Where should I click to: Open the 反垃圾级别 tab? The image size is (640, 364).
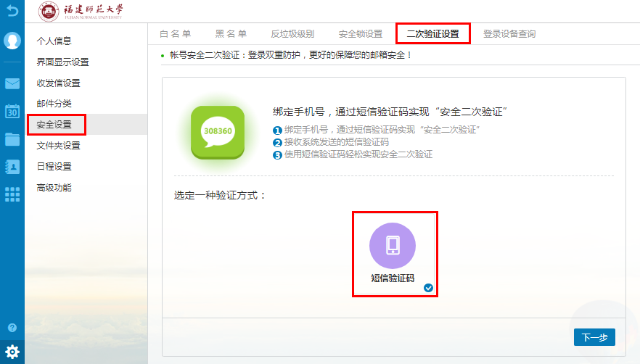292,34
